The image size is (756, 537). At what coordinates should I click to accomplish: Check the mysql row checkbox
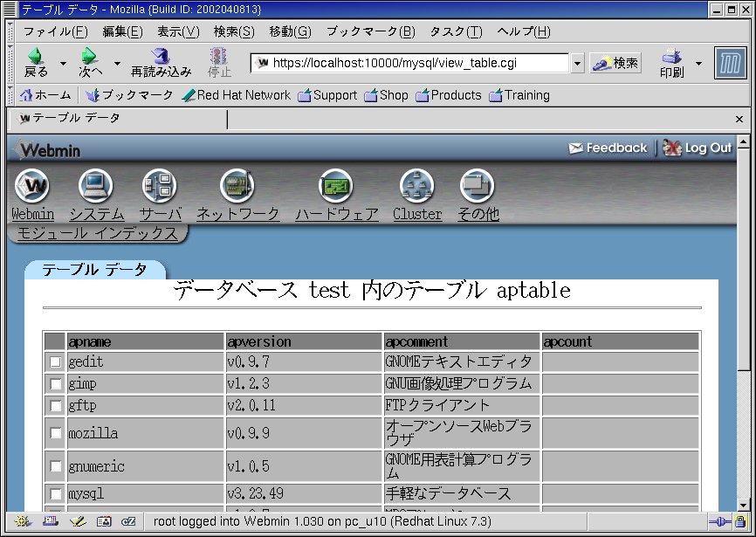click(56, 493)
